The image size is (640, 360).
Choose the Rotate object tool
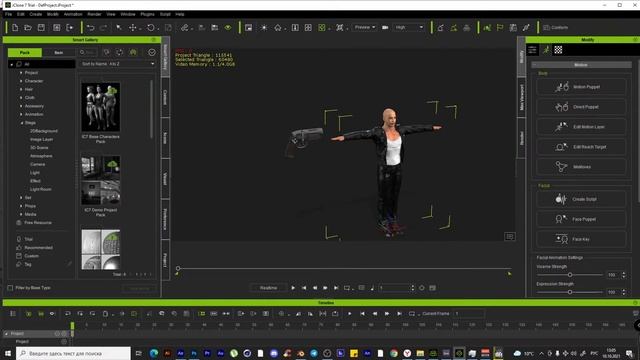coord(151,27)
